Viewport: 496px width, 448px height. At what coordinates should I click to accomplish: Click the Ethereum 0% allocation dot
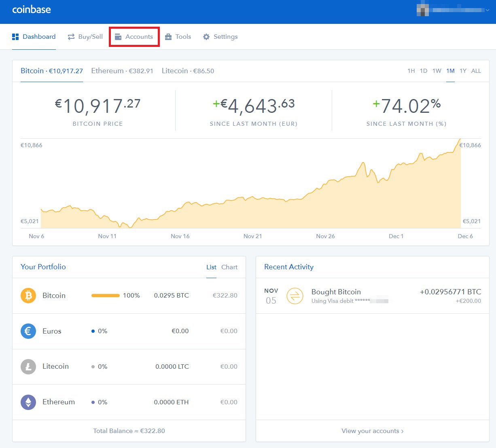click(93, 402)
